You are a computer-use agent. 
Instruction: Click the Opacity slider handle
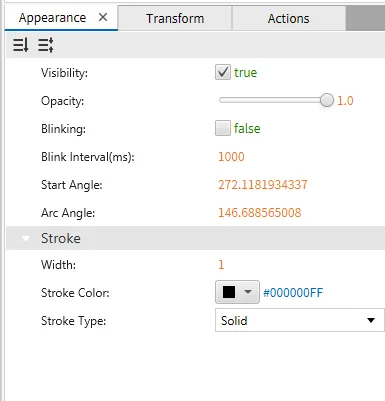327,100
